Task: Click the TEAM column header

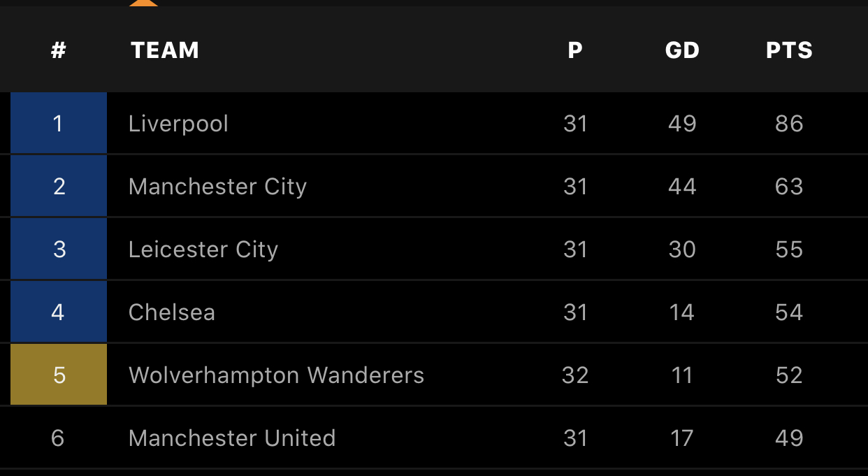Action: click(165, 50)
